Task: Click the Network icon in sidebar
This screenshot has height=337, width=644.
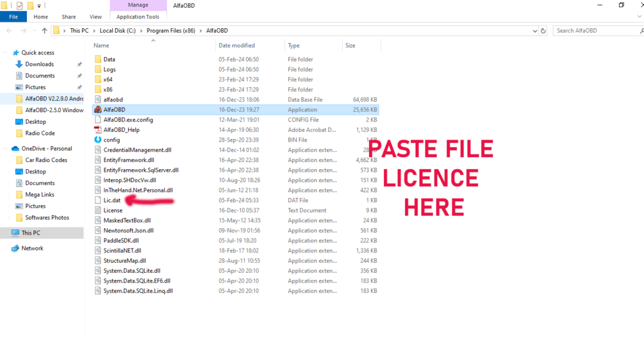Action: [x=15, y=249]
